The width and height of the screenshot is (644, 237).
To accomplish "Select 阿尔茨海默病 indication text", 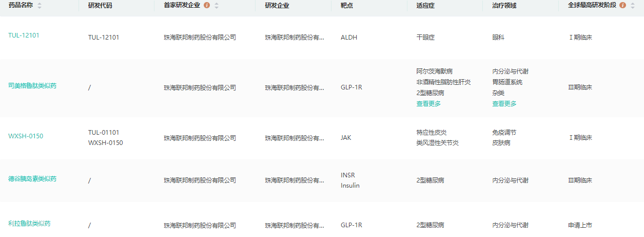I will click(435, 71).
